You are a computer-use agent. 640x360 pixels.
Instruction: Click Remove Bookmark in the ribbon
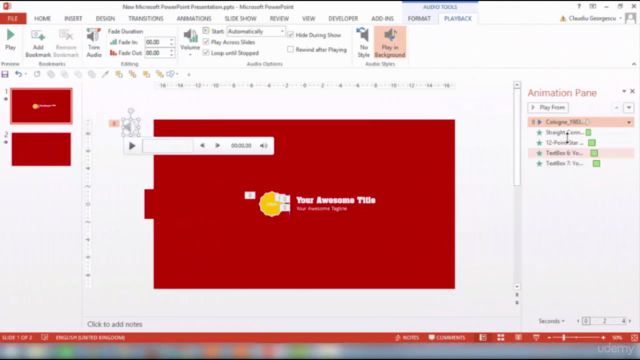tap(66, 43)
